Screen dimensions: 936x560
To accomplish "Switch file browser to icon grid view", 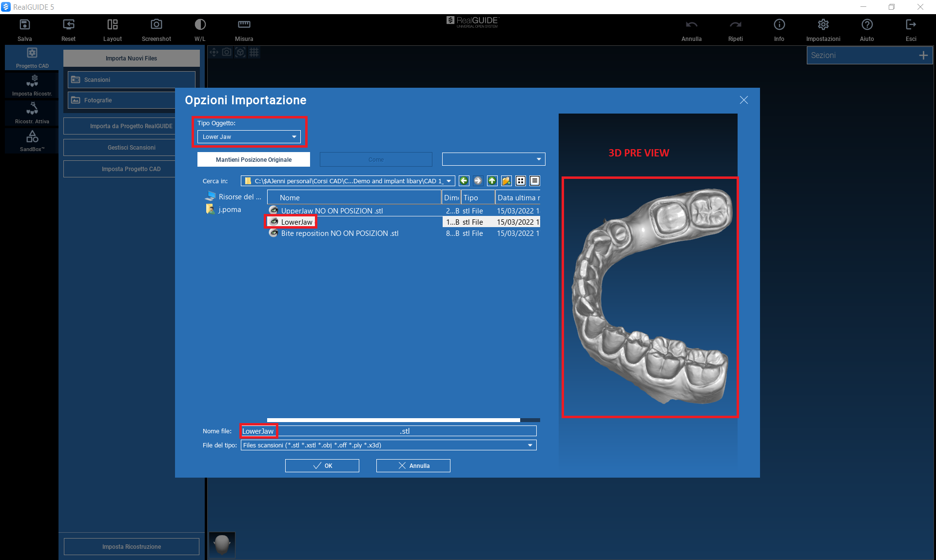I will click(x=521, y=181).
